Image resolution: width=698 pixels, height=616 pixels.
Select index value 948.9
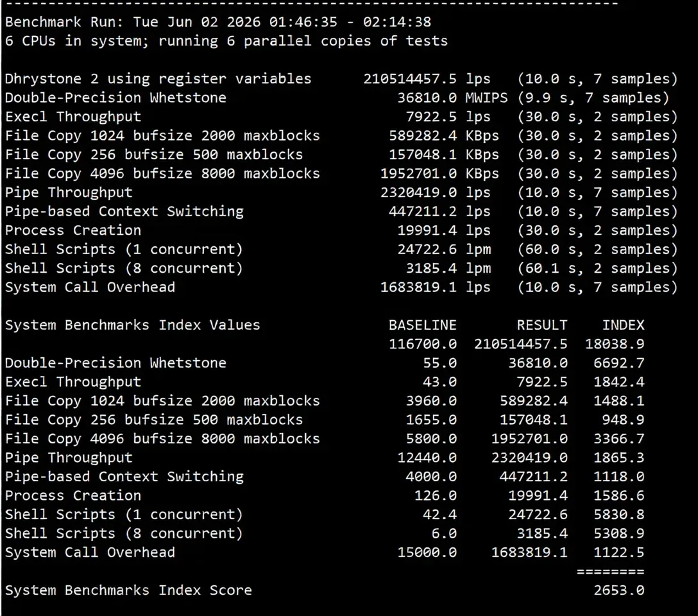(623, 420)
